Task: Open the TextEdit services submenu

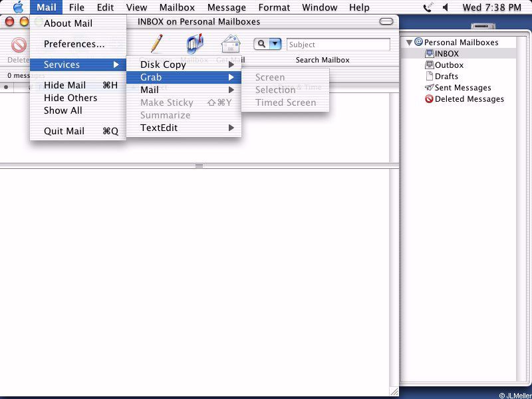Action: point(184,128)
